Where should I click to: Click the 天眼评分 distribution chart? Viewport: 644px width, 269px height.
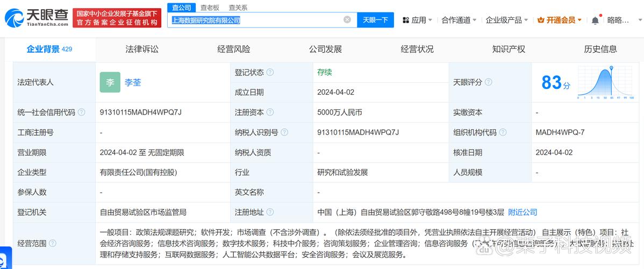click(605, 82)
